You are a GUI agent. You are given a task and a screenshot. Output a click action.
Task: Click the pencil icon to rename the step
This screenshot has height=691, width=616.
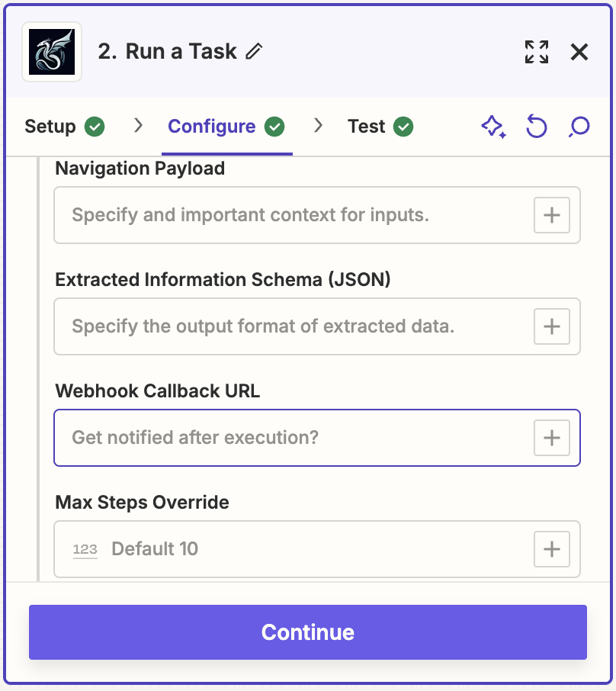coord(255,52)
